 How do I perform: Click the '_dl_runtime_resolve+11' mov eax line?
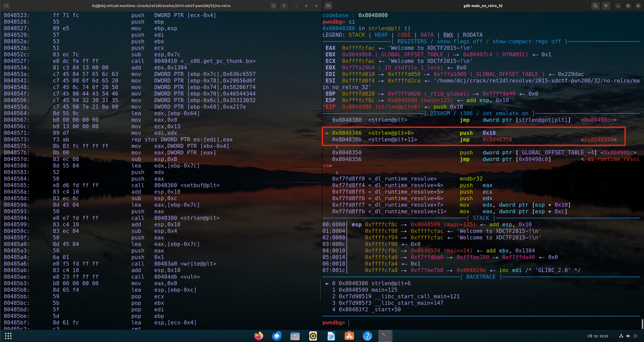(450, 211)
